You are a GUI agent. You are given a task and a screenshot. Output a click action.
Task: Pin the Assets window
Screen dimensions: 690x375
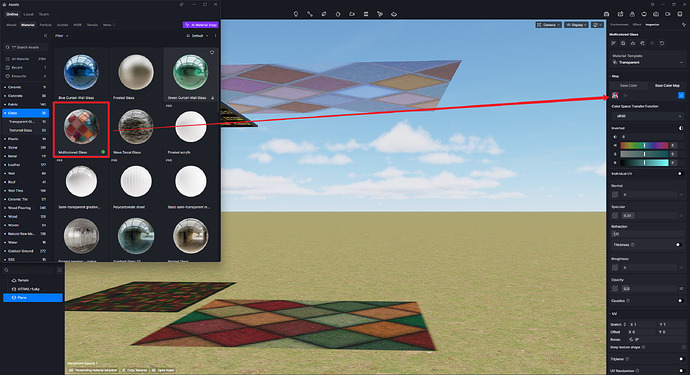pos(182,4)
